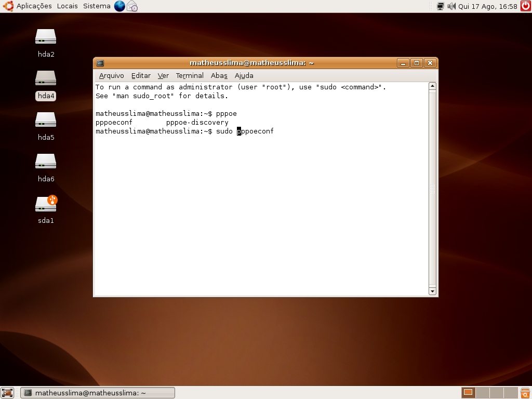532x399 pixels.
Task: Open the Abas menu in terminal
Action: (x=219, y=76)
